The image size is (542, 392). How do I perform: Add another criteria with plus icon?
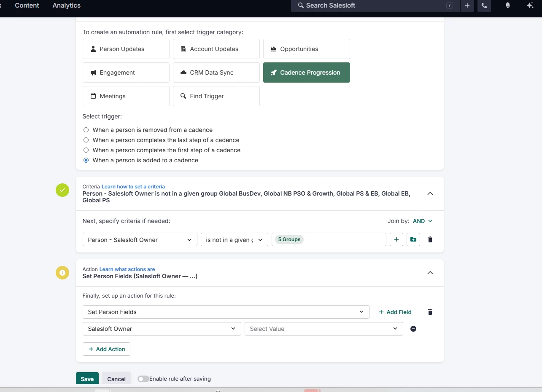click(396, 239)
